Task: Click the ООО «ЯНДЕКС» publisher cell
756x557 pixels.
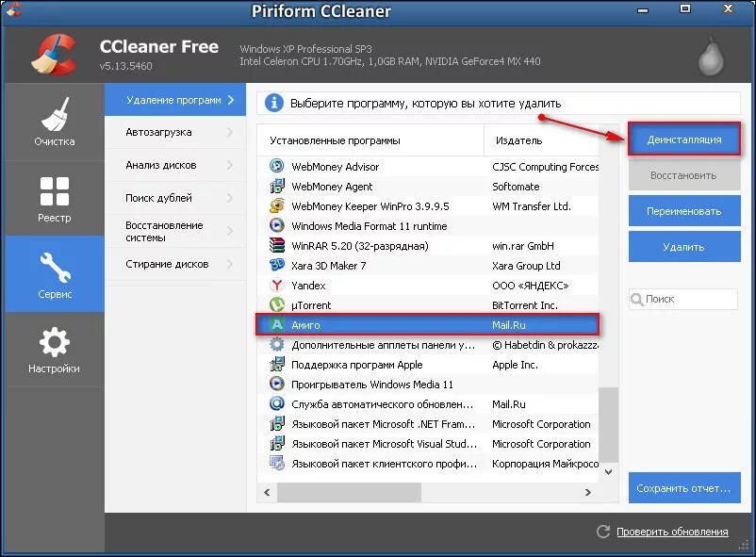Action: click(531, 286)
